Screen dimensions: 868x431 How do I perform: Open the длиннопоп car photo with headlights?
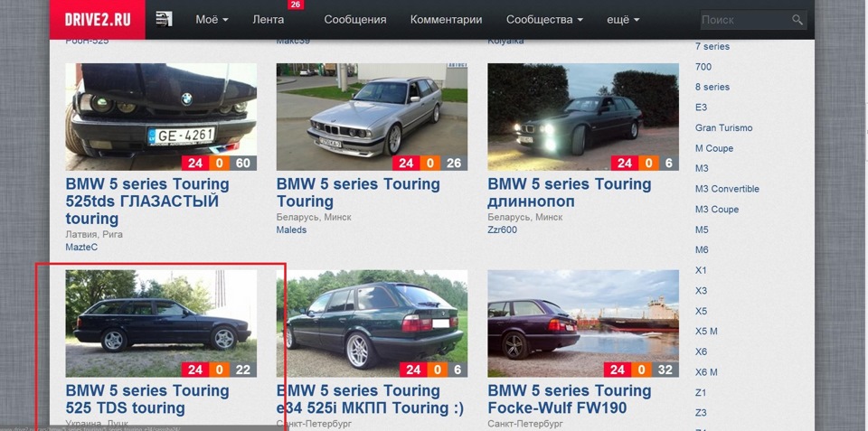583,117
